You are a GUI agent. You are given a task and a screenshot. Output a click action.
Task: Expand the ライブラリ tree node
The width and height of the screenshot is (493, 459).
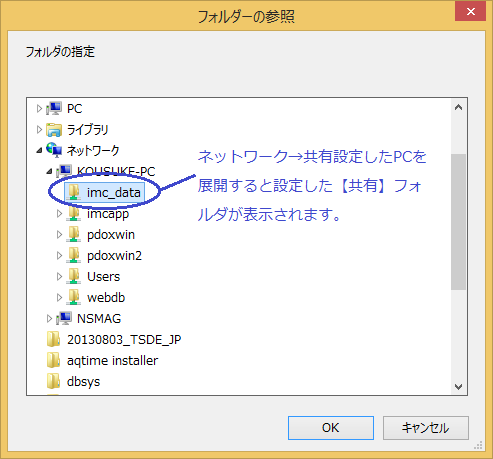point(39,130)
